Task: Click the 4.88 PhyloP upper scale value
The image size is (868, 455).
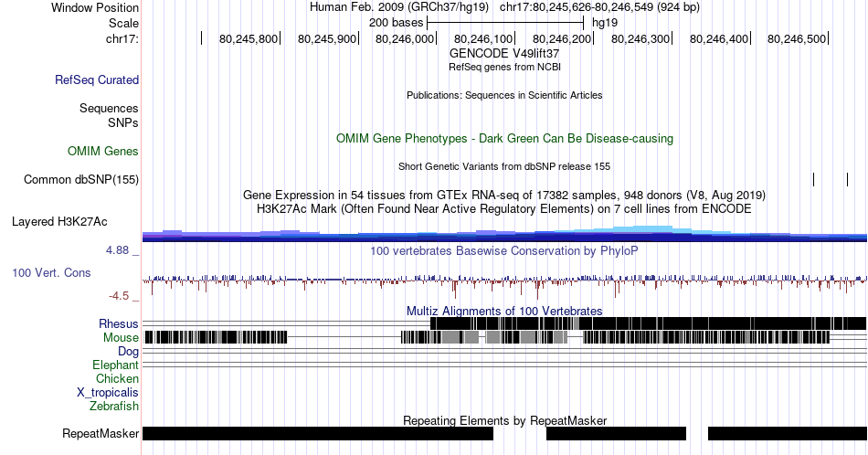Action: (x=118, y=250)
